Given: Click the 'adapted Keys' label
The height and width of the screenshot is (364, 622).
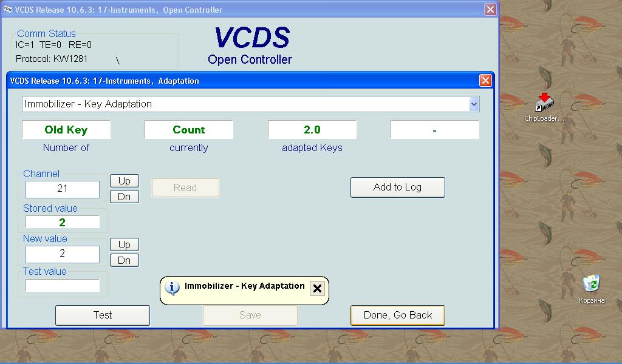Looking at the screenshot, I should click(312, 148).
